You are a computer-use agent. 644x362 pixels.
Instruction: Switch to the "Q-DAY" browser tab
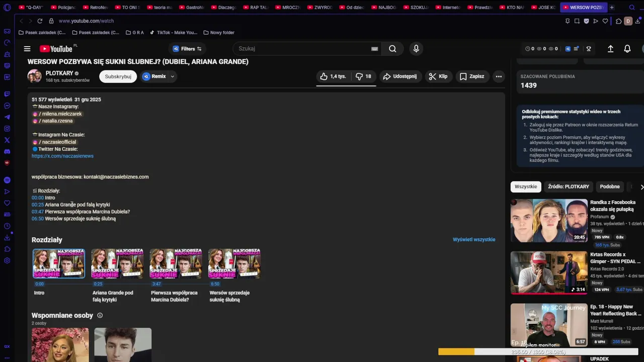coord(31,8)
